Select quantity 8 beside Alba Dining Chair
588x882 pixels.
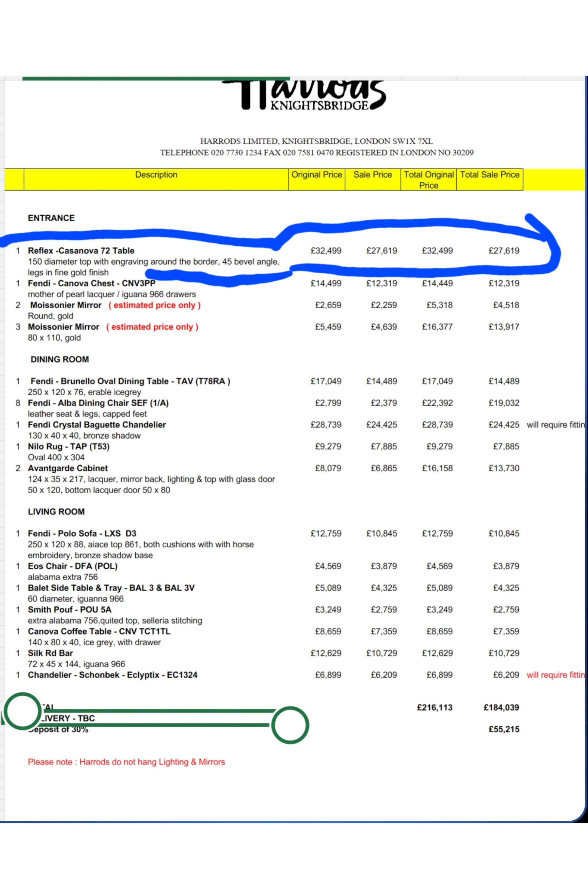(x=18, y=403)
